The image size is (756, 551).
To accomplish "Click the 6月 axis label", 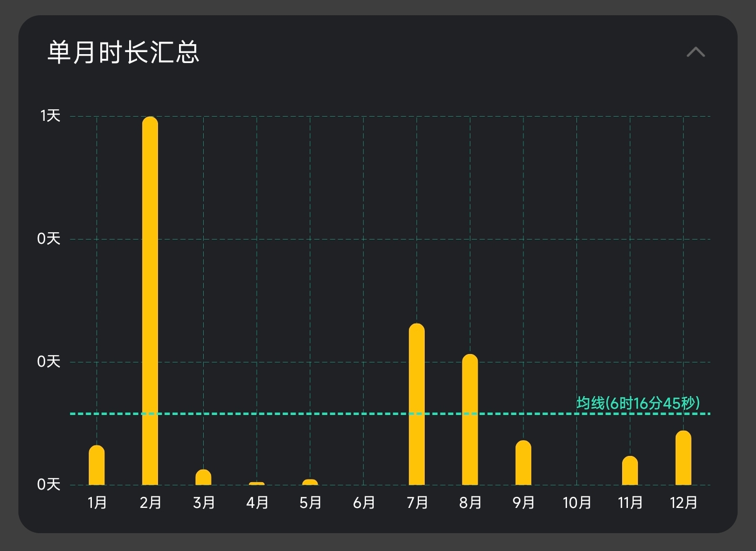I will click(364, 503).
